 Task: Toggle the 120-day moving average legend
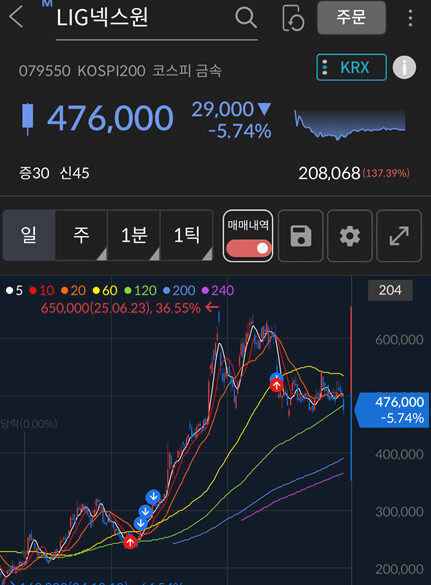point(140,290)
